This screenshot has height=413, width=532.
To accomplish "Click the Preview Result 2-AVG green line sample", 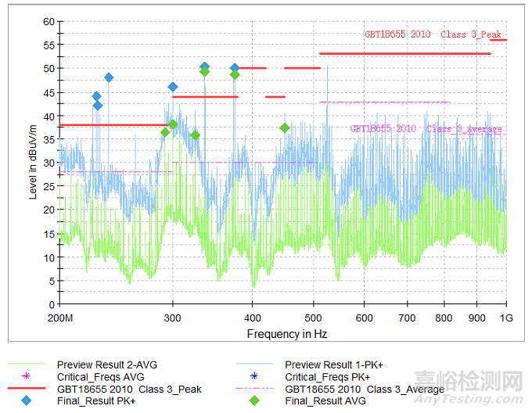I will coord(27,365).
